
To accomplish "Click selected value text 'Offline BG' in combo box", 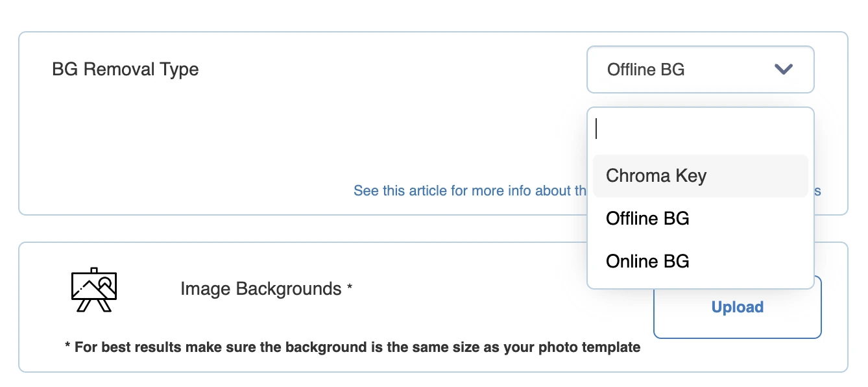I will point(645,69).
